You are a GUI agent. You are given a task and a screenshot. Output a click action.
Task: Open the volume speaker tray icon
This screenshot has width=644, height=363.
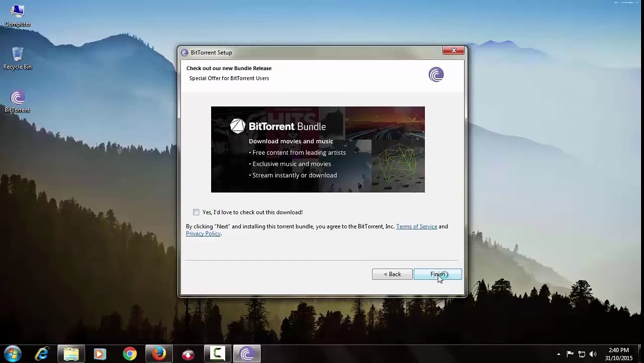click(593, 354)
